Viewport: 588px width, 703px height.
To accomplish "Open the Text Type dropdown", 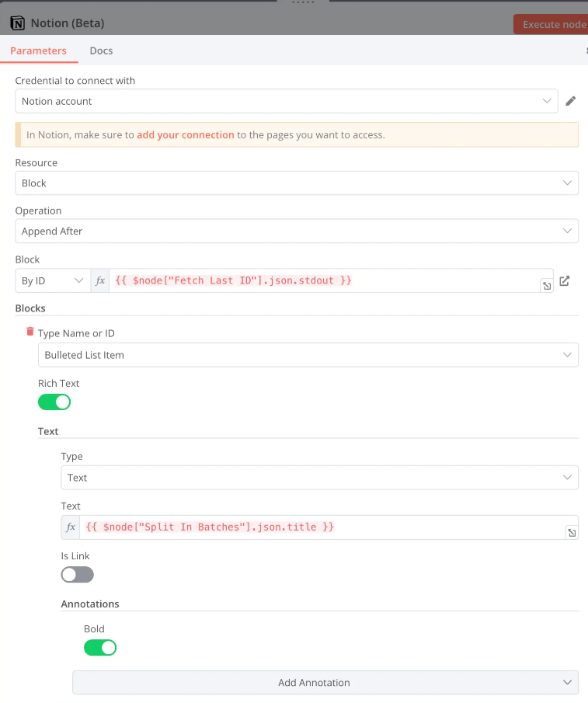I will [x=319, y=478].
